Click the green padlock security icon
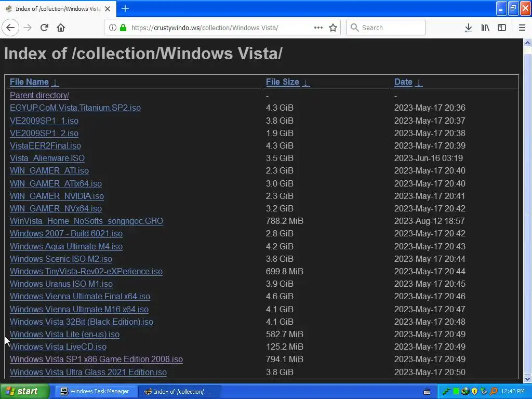Viewport: 532px width, 399px height. pyautogui.click(x=123, y=28)
